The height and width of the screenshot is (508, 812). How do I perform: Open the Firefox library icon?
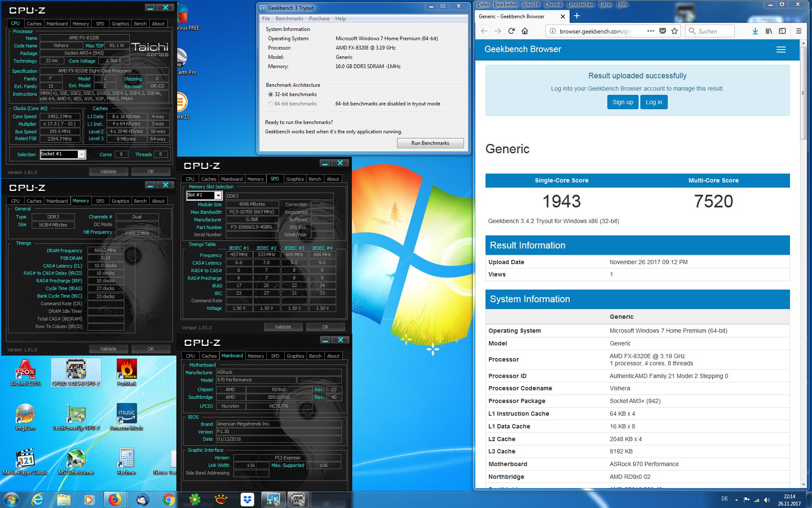(769, 31)
